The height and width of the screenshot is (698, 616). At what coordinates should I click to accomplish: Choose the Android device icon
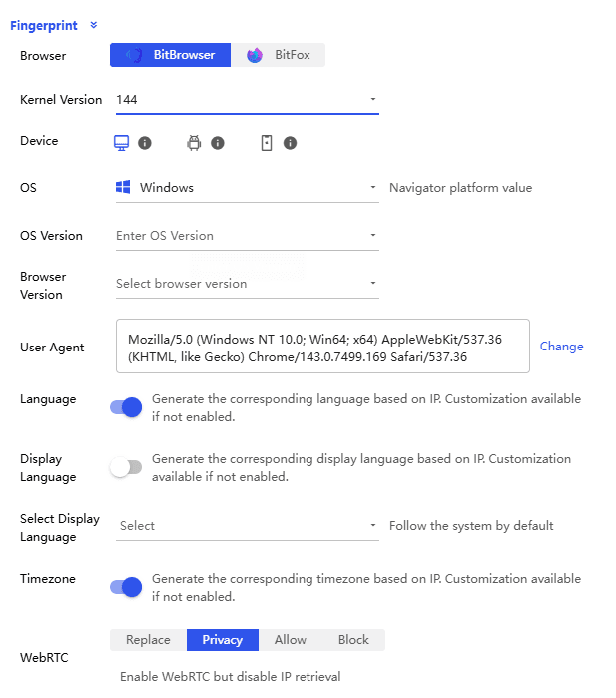pos(194,143)
